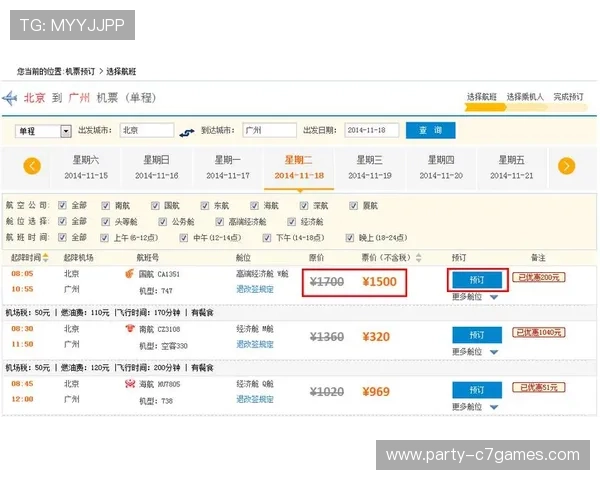
Task: Click the 已优惠1040元 discount tag
Action: 539,332
